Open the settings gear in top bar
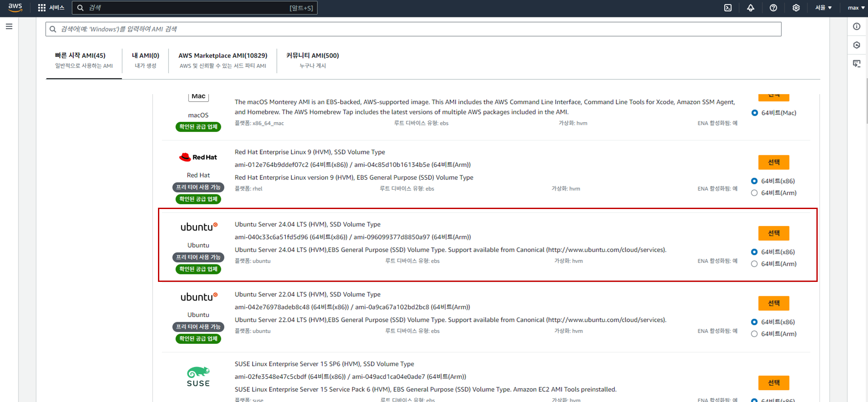The height and width of the screenshot is (402, 868). click(796, 8)
